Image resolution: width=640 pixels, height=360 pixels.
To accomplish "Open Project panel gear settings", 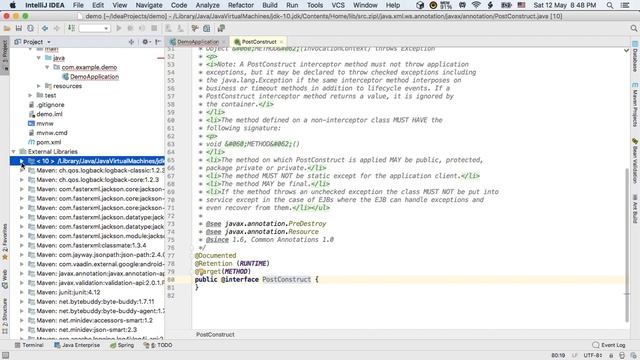I will [x=145, y=42].
